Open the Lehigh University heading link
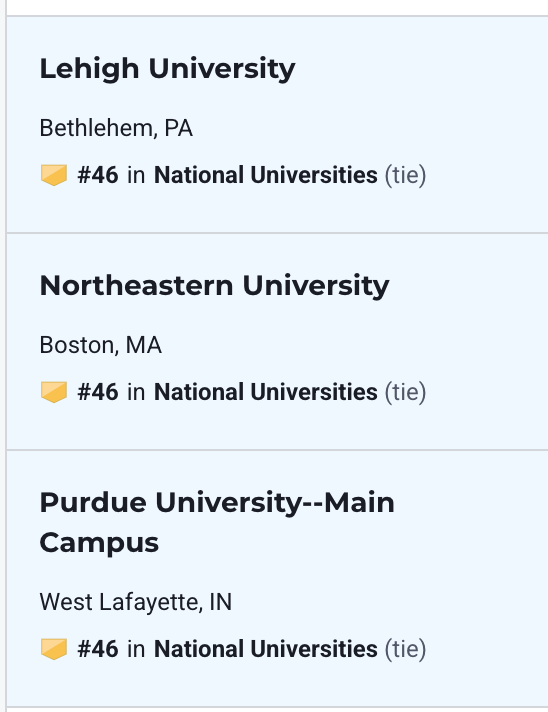 [x=168, y=69]
